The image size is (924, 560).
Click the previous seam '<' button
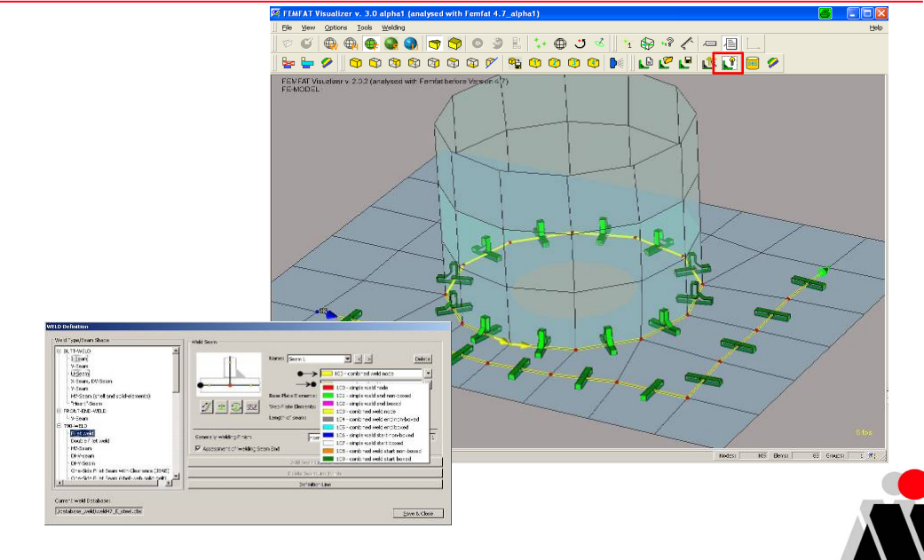coord(359,359)
